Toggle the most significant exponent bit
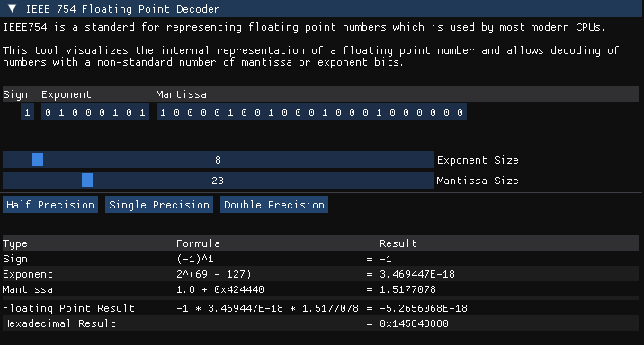This screenshot has width=644, height=345. (48, 112)
